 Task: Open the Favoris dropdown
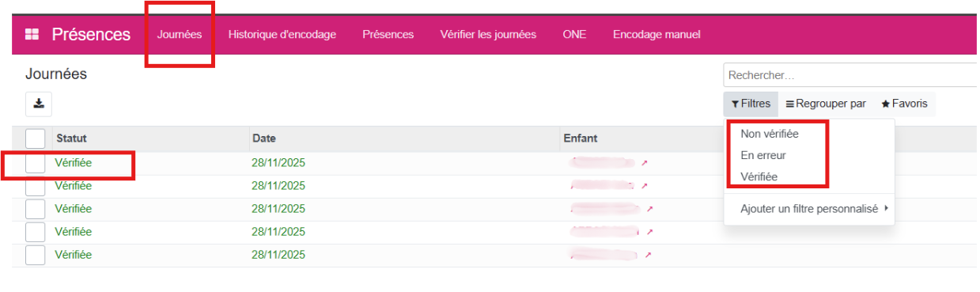[x=904, y=104]
